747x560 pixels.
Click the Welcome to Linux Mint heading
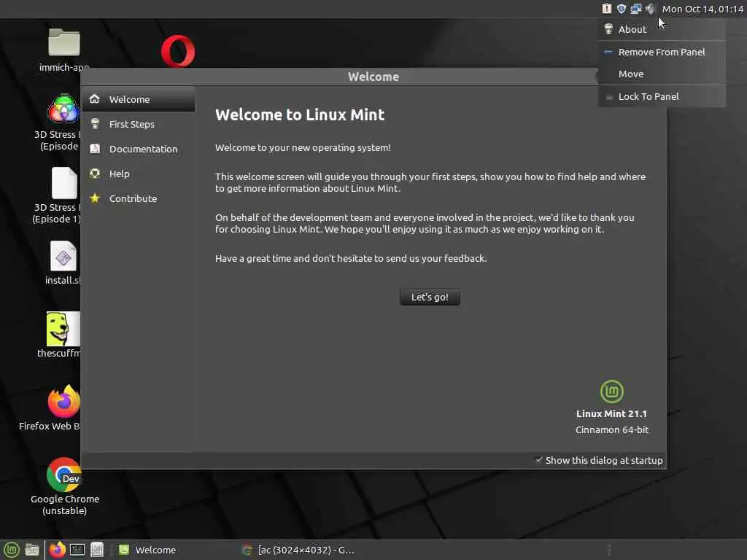tap(300, 114)
